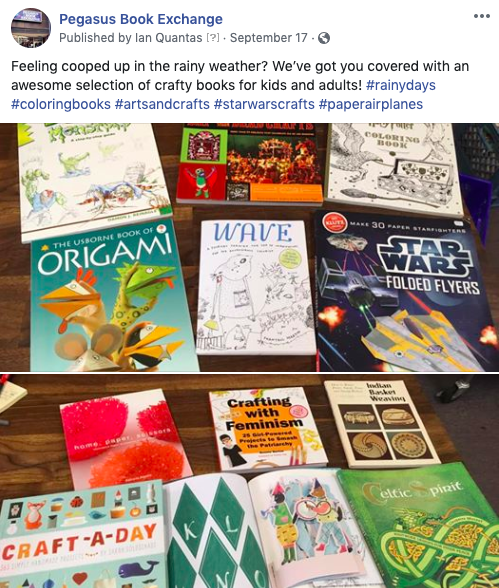
Task: Follow the #starwarscrafts hashtag
Action: (x=264, y=104)
